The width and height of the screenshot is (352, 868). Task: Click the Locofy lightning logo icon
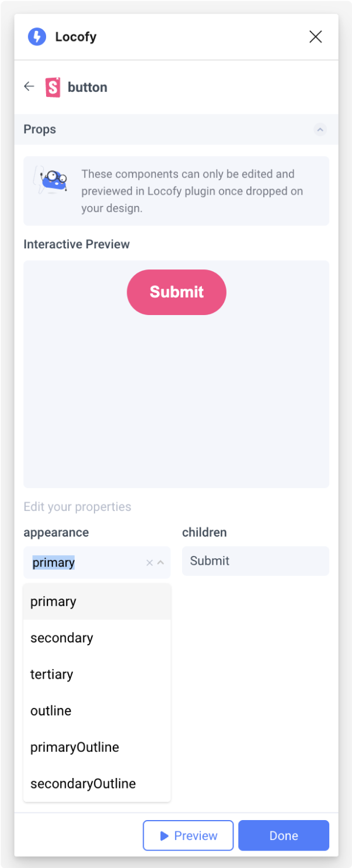37,37
